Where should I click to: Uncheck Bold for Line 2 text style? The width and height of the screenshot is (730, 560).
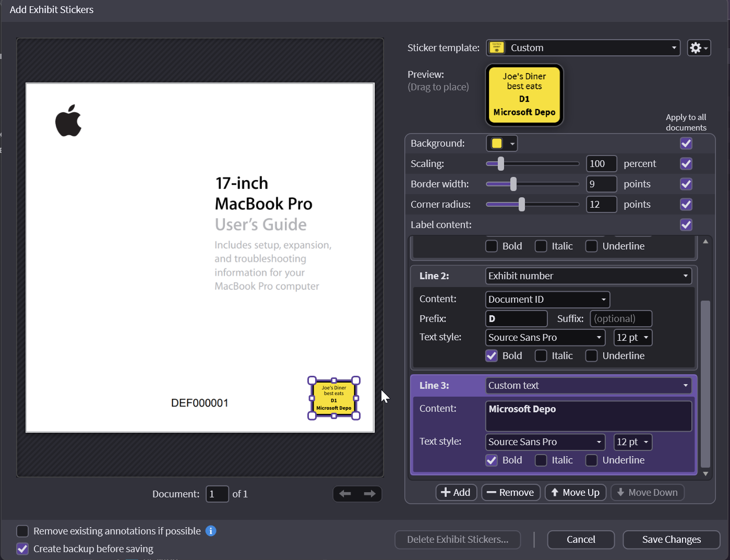492,355
